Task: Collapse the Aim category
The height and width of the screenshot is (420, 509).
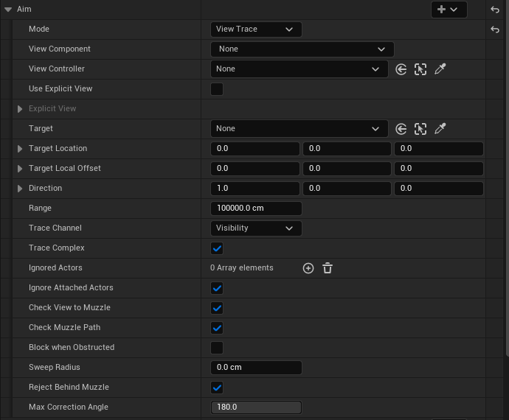Action: (8, 10)
